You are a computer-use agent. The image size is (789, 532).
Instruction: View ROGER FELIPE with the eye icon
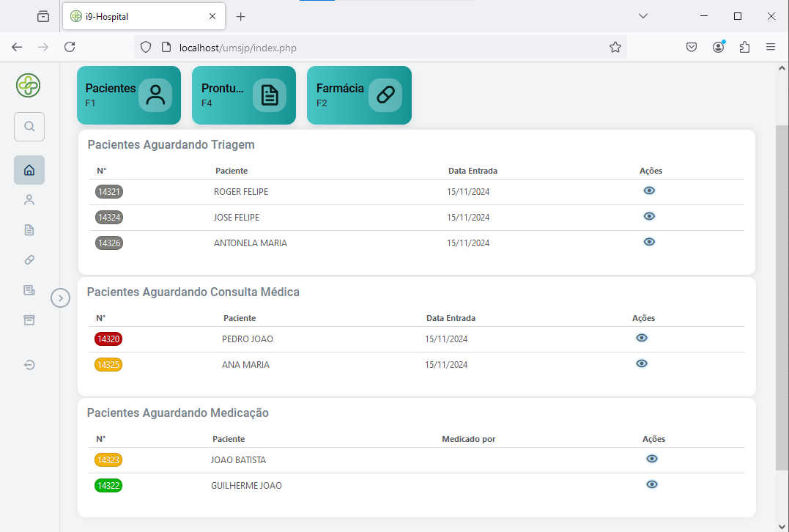click(649, 191)
